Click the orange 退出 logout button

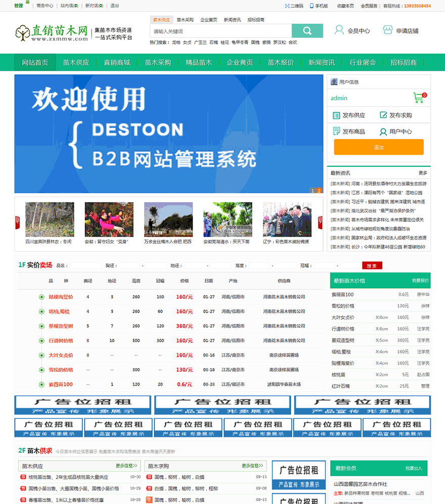click(378, 147)
